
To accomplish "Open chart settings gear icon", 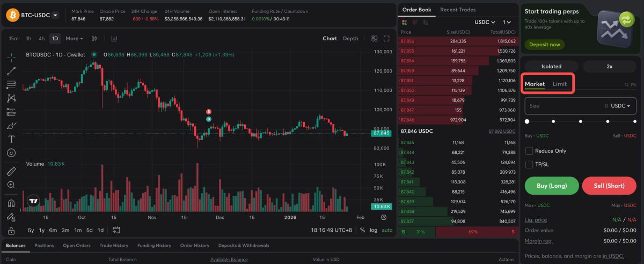I will (384, 217).
